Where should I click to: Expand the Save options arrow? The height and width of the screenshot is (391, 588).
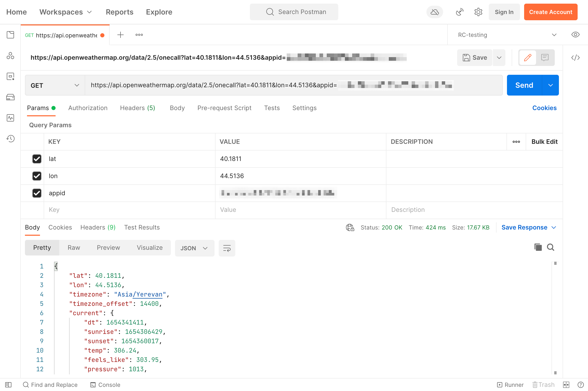coord(499,58)
